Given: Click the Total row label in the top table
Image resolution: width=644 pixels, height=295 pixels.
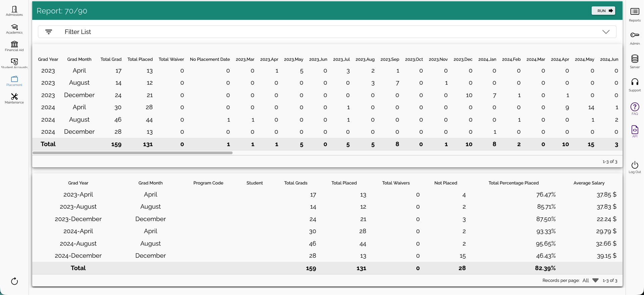Looking at the screenshot, I should (48, 144).
